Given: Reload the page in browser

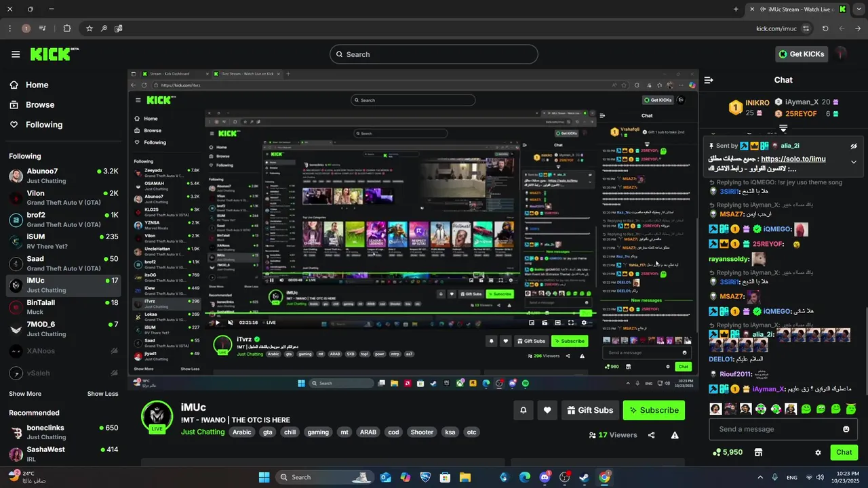Looking at the screenshot, I should pyautogui.click(x=825, y=28).
